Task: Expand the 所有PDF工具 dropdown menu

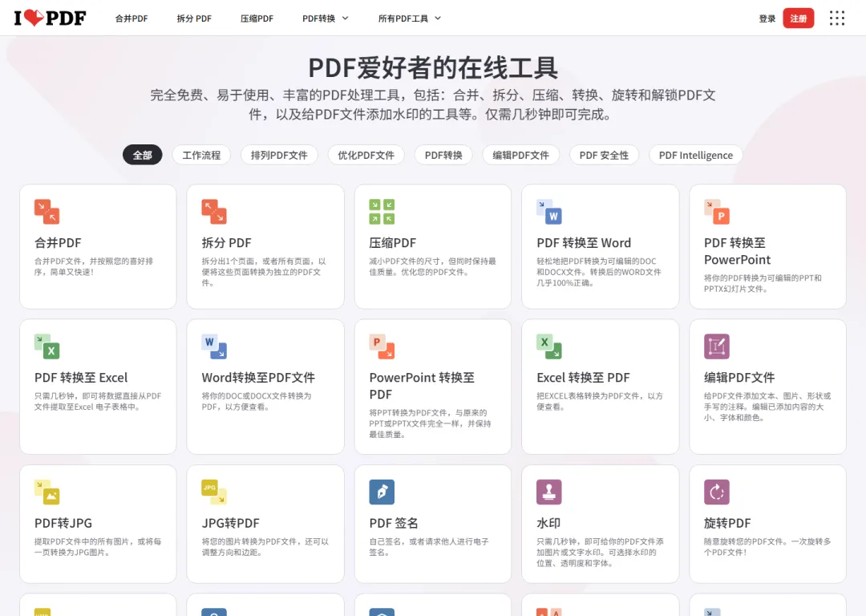Action: (410, 18)
